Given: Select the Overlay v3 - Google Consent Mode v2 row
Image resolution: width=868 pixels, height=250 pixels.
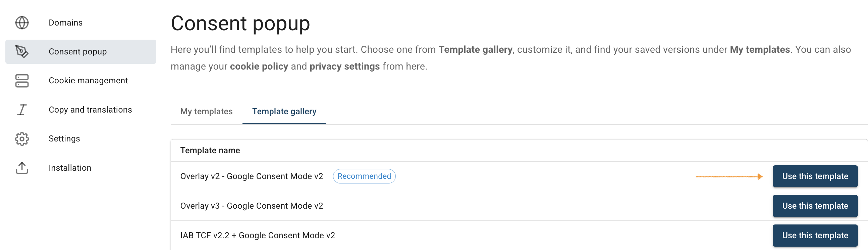Looking at the screenshot, I should tap(252, 206).
